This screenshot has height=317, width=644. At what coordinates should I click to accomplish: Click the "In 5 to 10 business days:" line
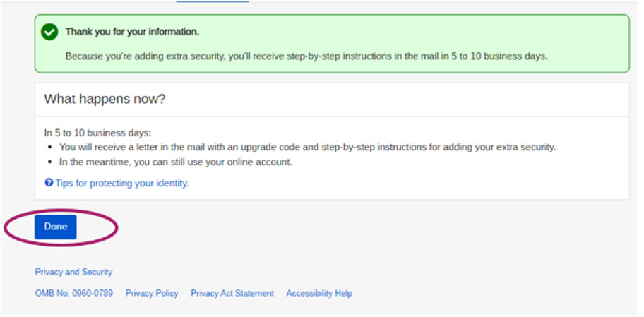tap(97, 133)
